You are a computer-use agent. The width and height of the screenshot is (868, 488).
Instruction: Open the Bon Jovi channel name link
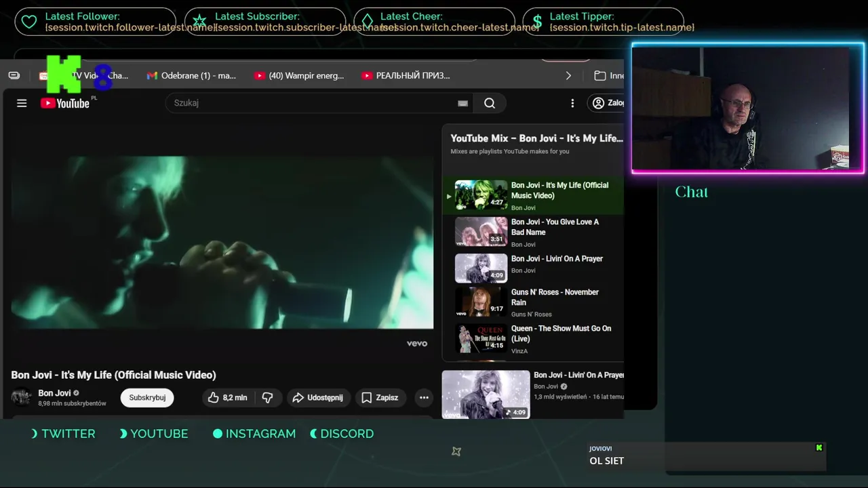point(54,393)
